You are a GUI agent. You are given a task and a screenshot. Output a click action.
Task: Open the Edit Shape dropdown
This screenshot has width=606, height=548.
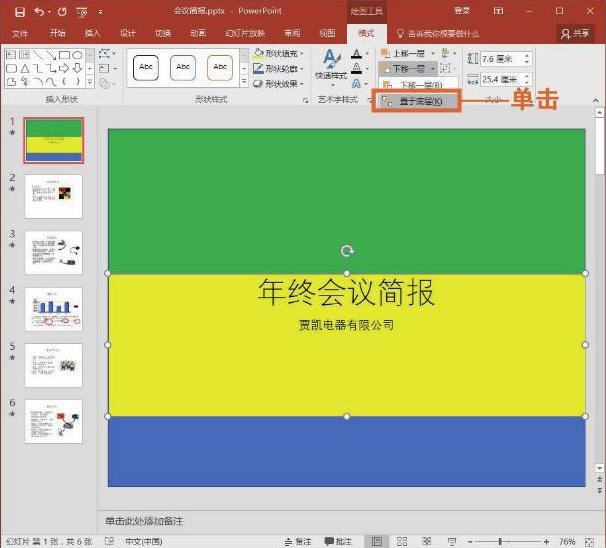[107, 53]
